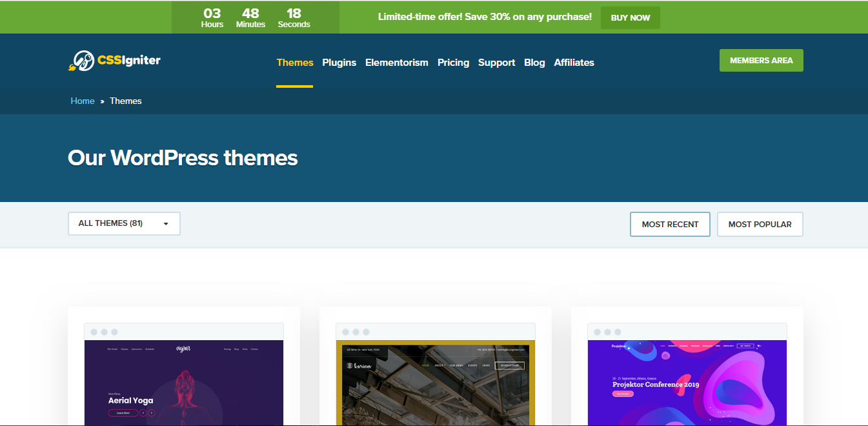
Task: Open the All Themes (81) category selector
Action: pyautogui.click(x=123, y=223)
